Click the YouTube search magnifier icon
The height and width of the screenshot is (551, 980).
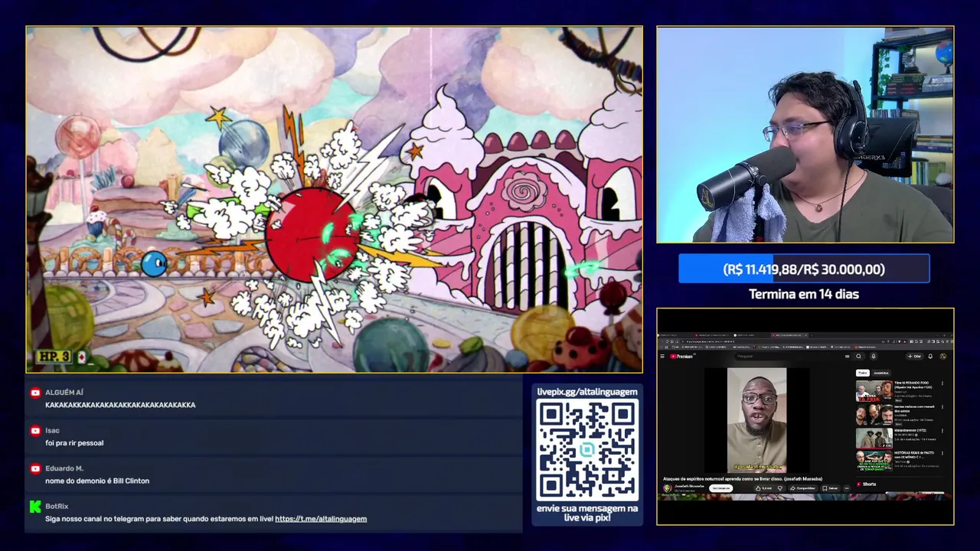tap(858, 357)
